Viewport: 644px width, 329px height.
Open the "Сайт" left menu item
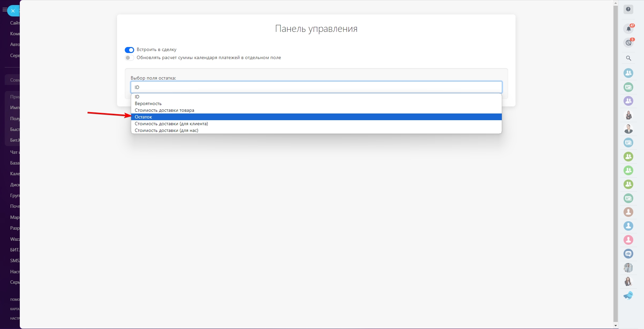15,23
